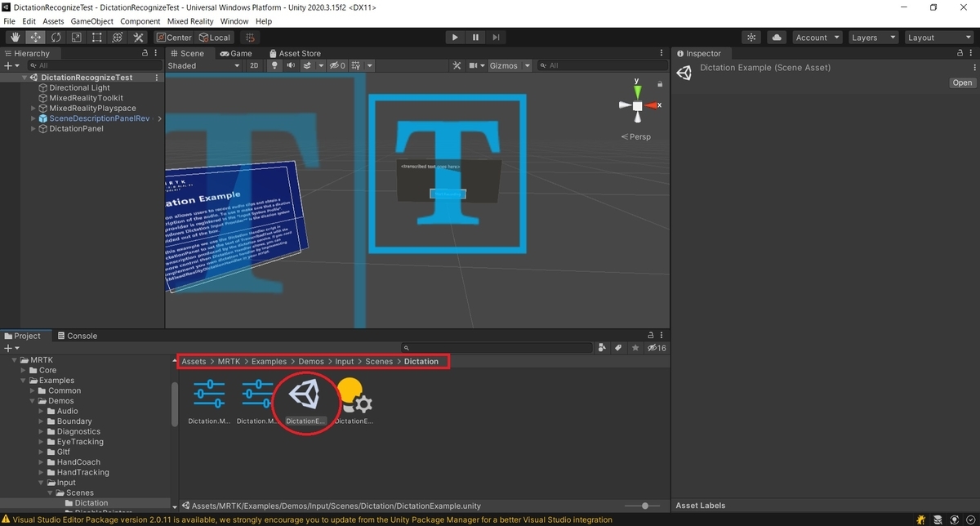Open scene component tools icon
980x526 pixels.
[457, 65]
